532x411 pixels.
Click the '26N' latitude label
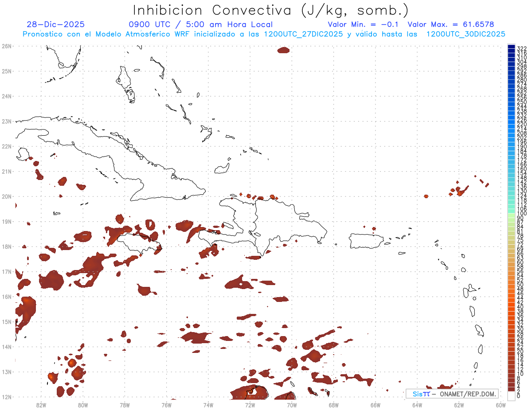pos(7,46)
